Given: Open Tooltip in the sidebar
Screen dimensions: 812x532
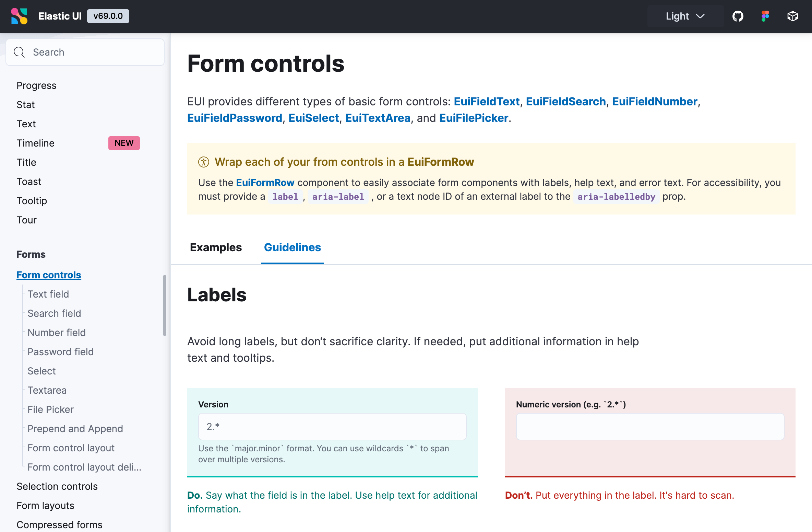Looking at the screenshot, I should click(32, 201).
